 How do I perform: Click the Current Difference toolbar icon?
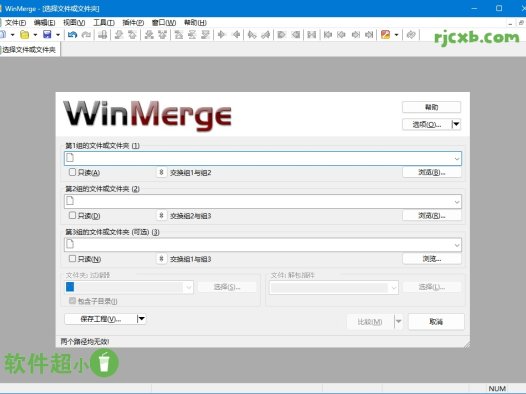[192, 35]
